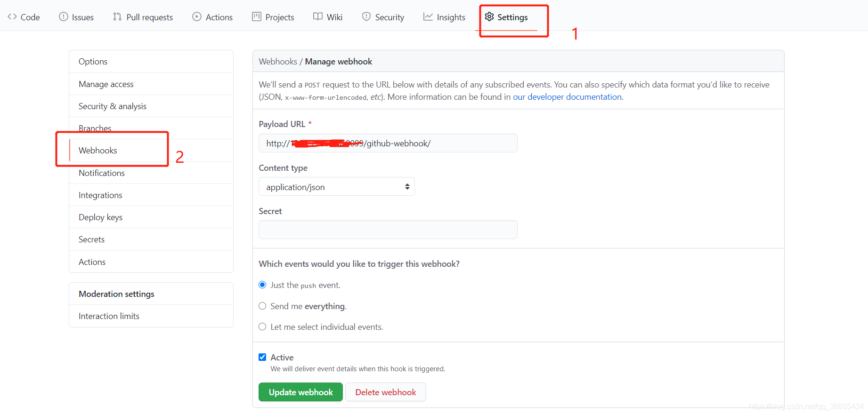The height and width of the screenshot is (415, 868).
Task: Open the Projects tab
Action: coord(273,17)
